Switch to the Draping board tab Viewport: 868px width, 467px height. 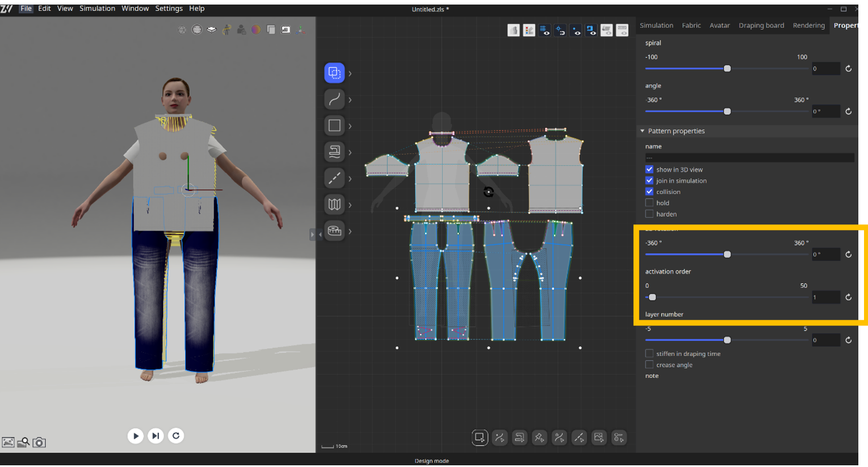(x=761, y=26)
